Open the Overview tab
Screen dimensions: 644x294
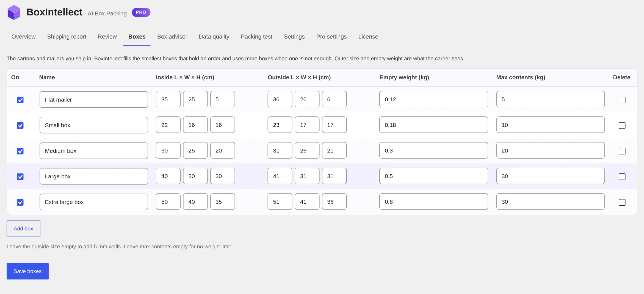pyautogui.click(x=23, y=37)
